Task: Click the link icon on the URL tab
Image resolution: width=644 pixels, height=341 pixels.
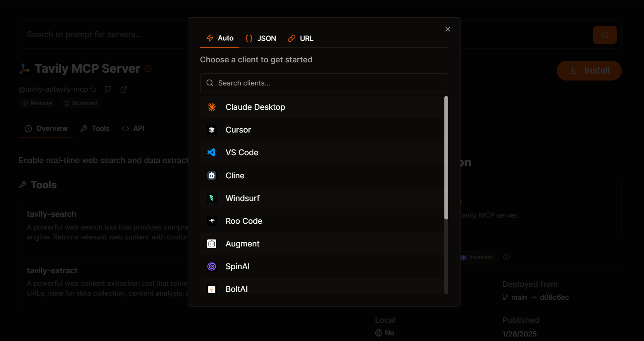Action: [x=292, y=38]
